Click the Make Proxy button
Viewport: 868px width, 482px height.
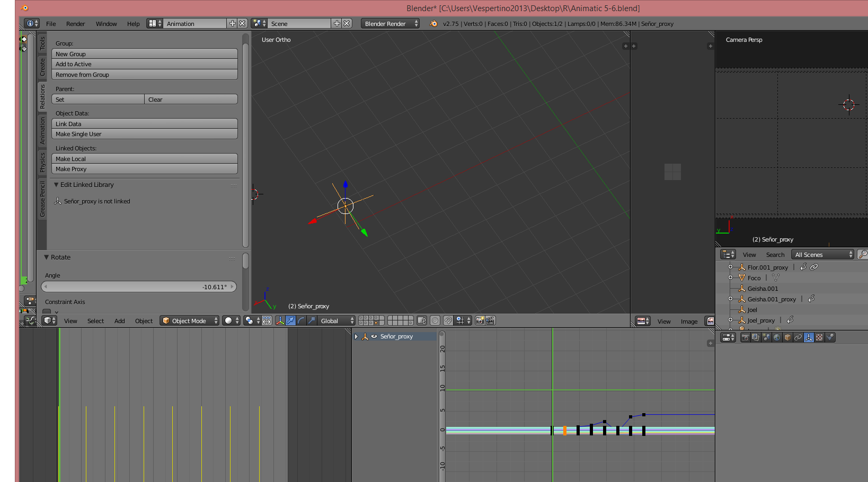click(x=144, y=169)
